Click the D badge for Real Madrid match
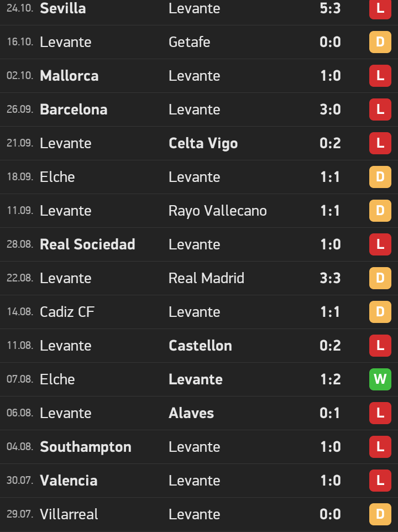 (x=380, y=278)
